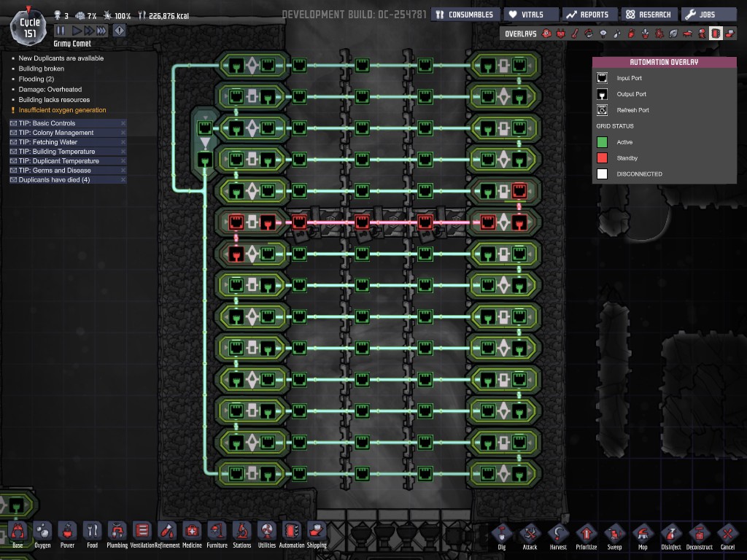Viewport: 747px width, 560px height.
Task: Select the Power build category
Action: coord(67,532)
